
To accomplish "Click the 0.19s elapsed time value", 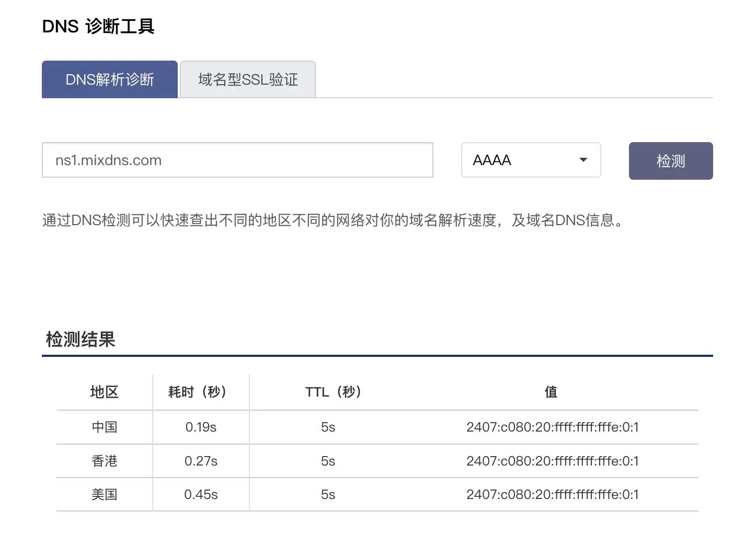I will click(201, 427).
